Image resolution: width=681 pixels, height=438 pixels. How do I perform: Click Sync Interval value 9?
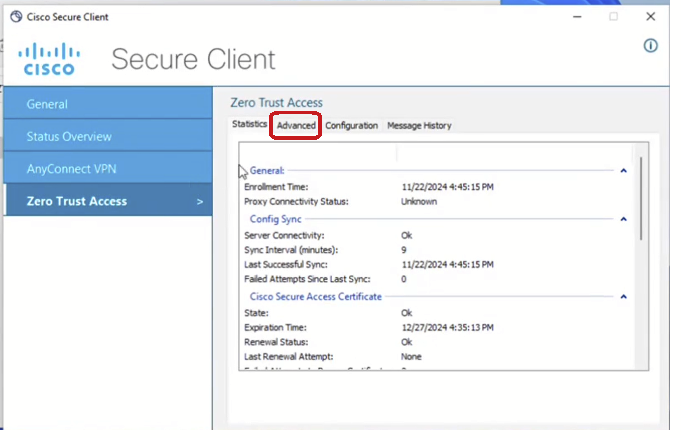404,250
